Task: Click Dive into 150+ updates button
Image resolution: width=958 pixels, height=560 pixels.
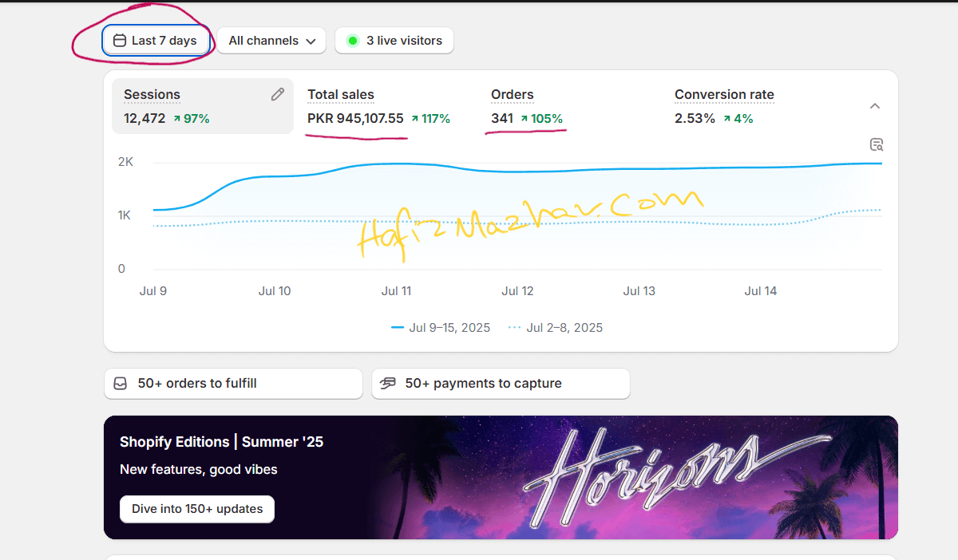Action: tap(197, 509)
